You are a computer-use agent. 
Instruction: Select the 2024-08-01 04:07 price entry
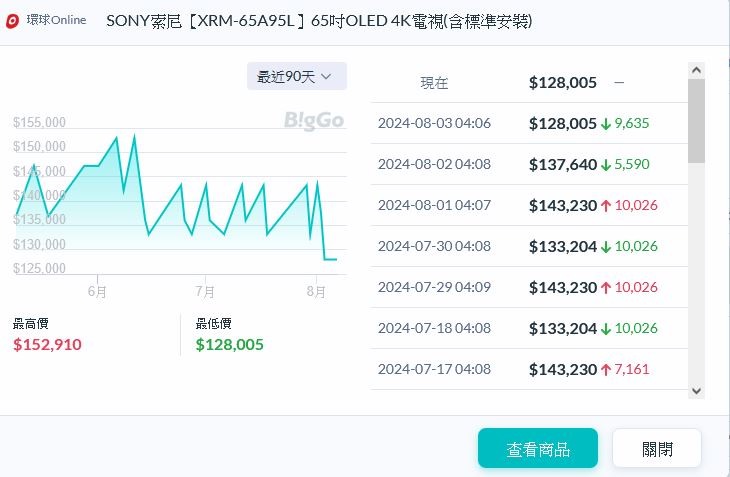pos(529,205)
